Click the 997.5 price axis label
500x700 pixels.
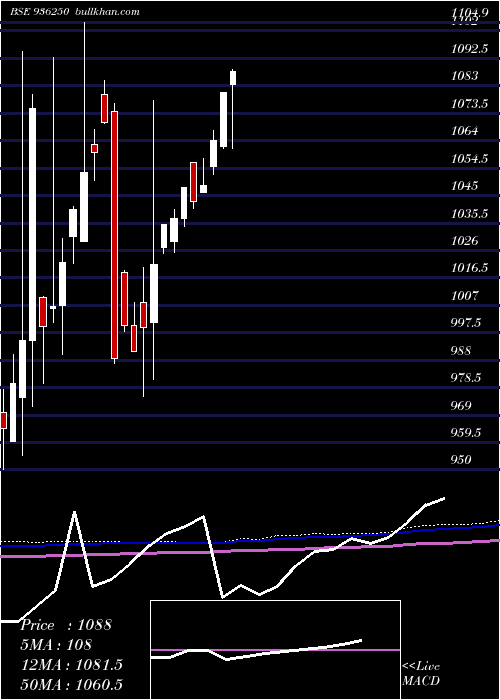tap(466, 323)
